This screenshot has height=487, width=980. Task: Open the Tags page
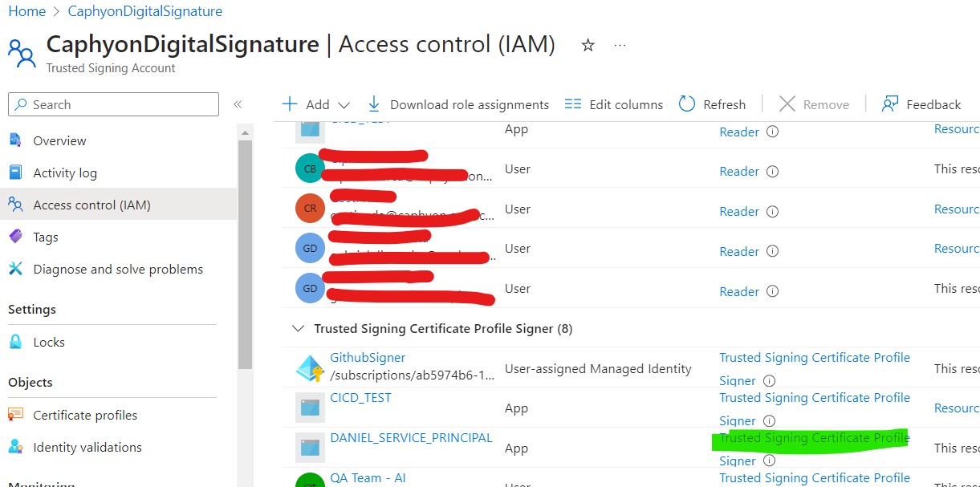(x=45, y=237)
